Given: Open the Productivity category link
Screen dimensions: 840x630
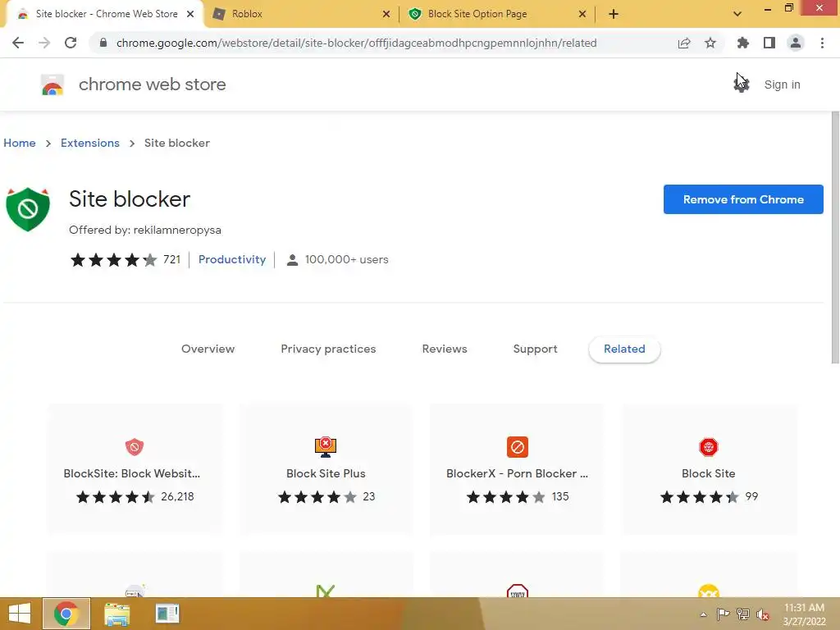Looking at the screenshot, I should pyautogui.click(x=232, y=259).
